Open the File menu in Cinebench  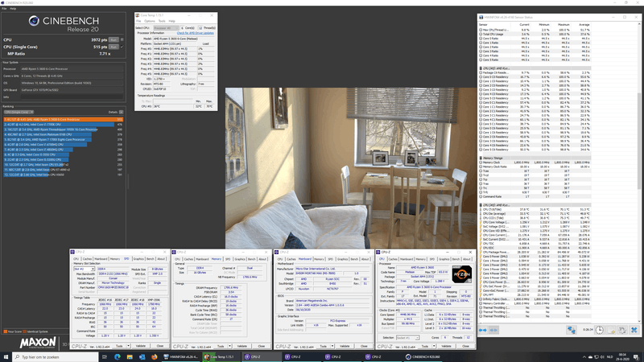pos(4,8)
